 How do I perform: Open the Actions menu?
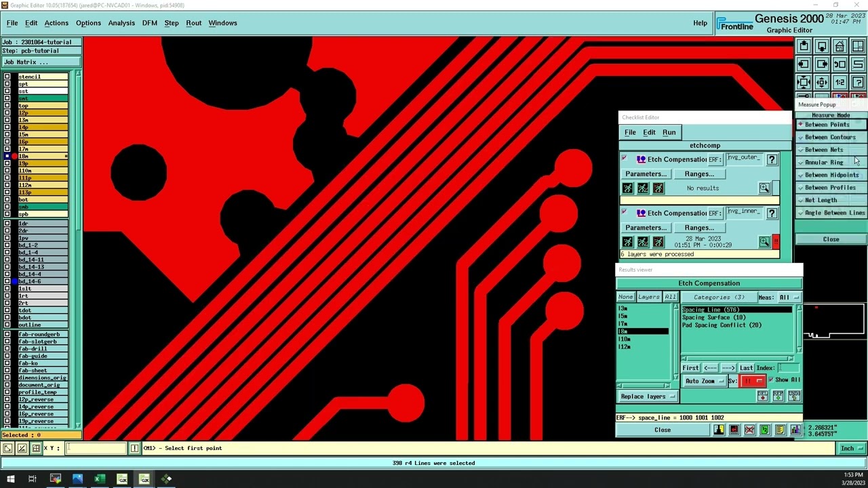[56, 23]
